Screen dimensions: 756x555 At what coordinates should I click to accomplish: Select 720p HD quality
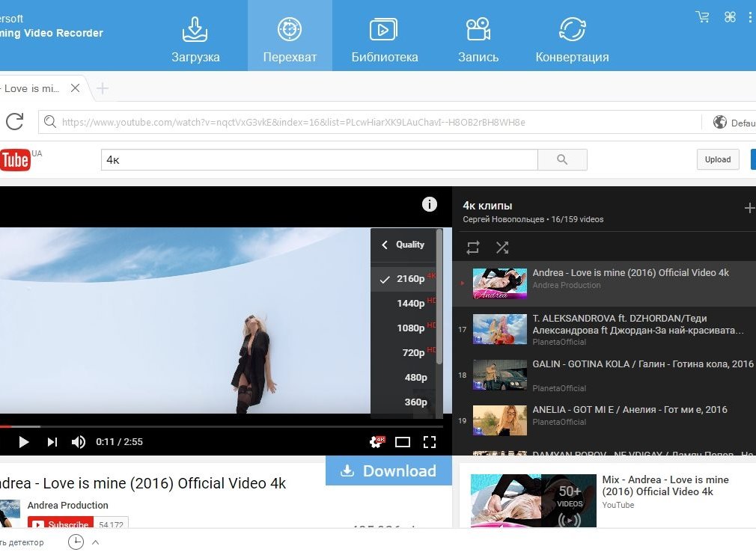click(x=403, y=352)
